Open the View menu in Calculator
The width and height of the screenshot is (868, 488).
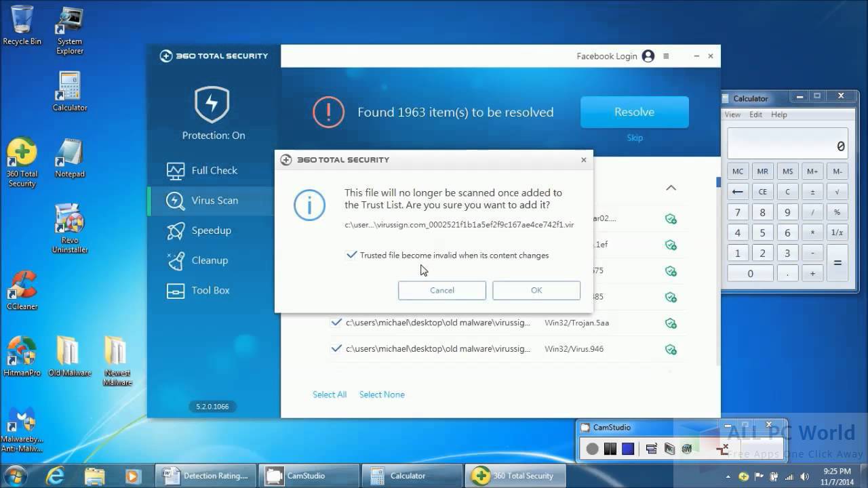[x=732, y=114]
